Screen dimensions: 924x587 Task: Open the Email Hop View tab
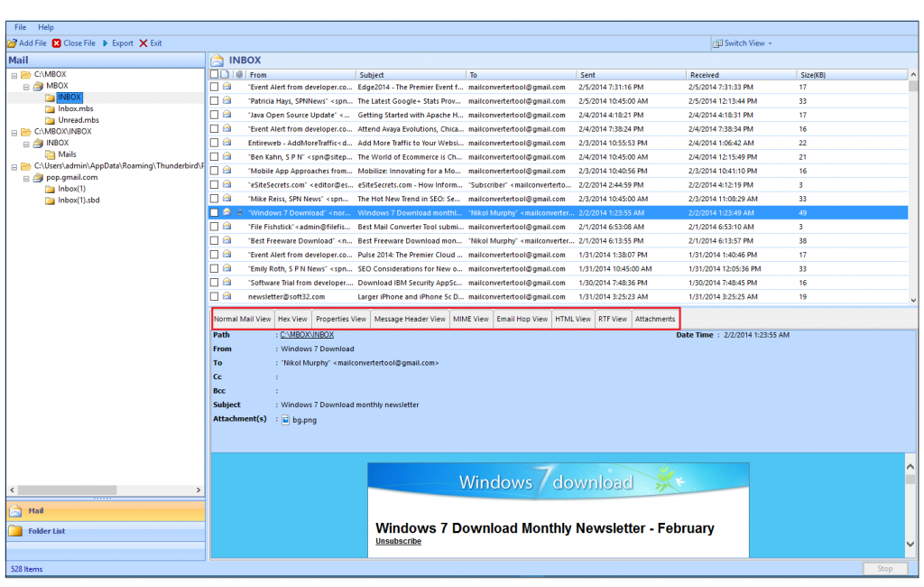click(522, 319)
